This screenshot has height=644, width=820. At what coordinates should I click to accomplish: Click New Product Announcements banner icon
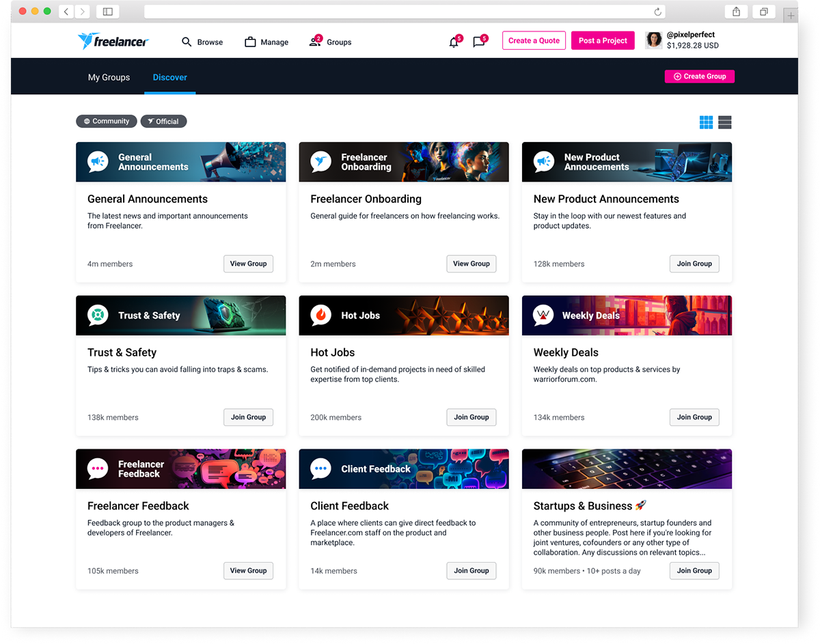pyautogui.click(x=544, y=162)
